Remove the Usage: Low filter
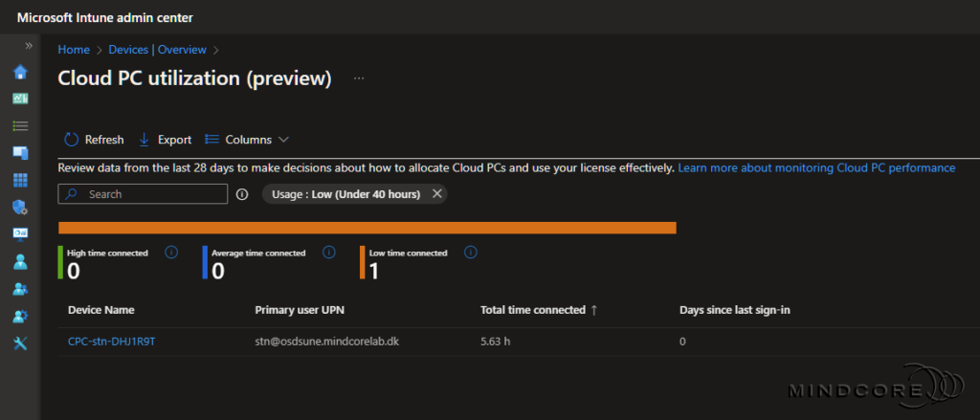The image size is (980, 420). click(436, 194)
